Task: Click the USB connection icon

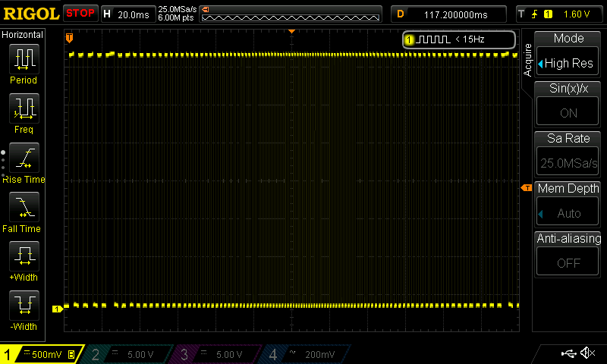Action: tap(568, 353)
